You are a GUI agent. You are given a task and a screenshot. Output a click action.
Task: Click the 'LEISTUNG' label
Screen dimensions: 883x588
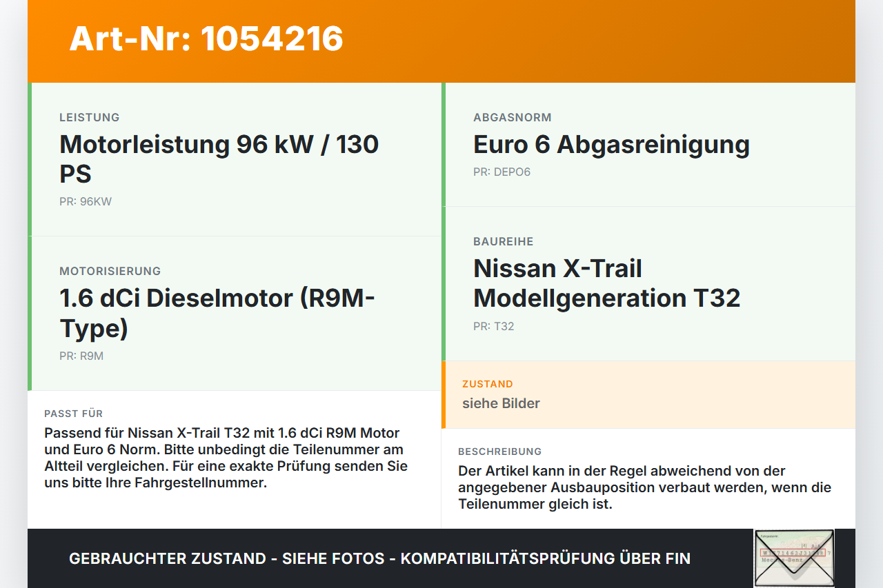pos(90,117)
